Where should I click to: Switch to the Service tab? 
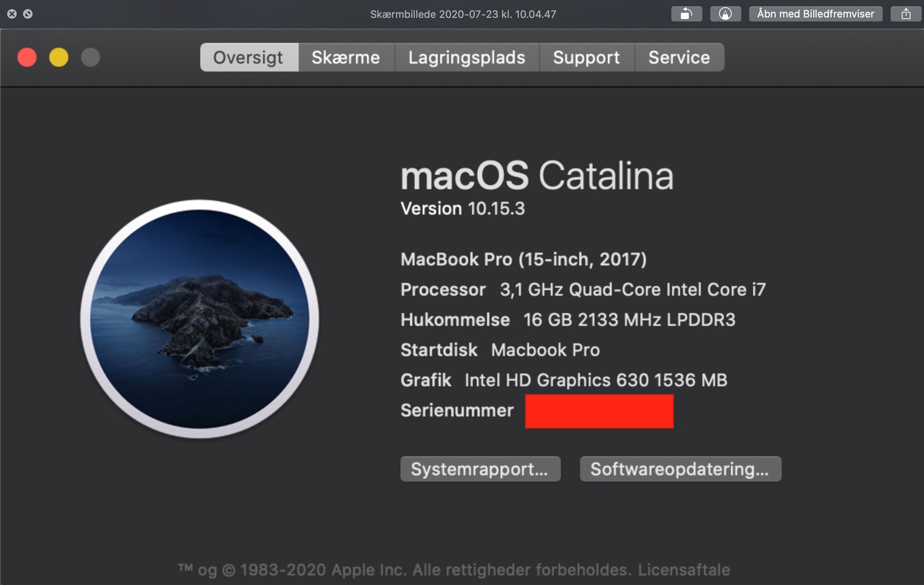(679, 57)
